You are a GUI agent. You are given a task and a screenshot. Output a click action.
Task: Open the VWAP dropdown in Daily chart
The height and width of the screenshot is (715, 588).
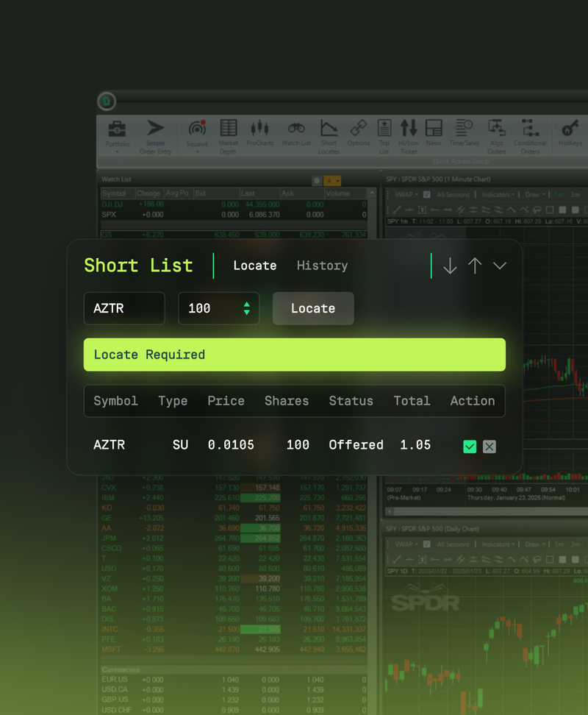tap(406, 544)
